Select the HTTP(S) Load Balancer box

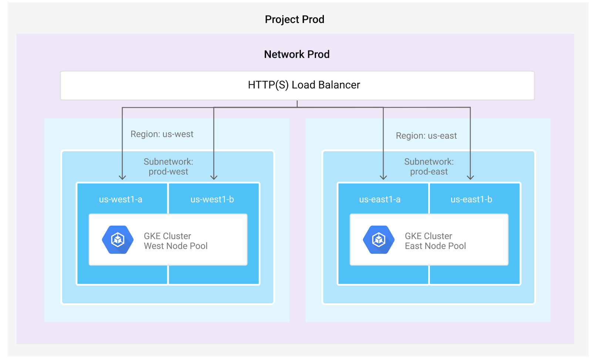[297, 85]
